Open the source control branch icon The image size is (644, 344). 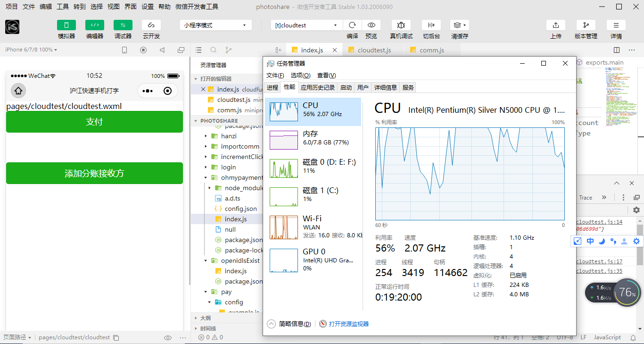point(229,50)
